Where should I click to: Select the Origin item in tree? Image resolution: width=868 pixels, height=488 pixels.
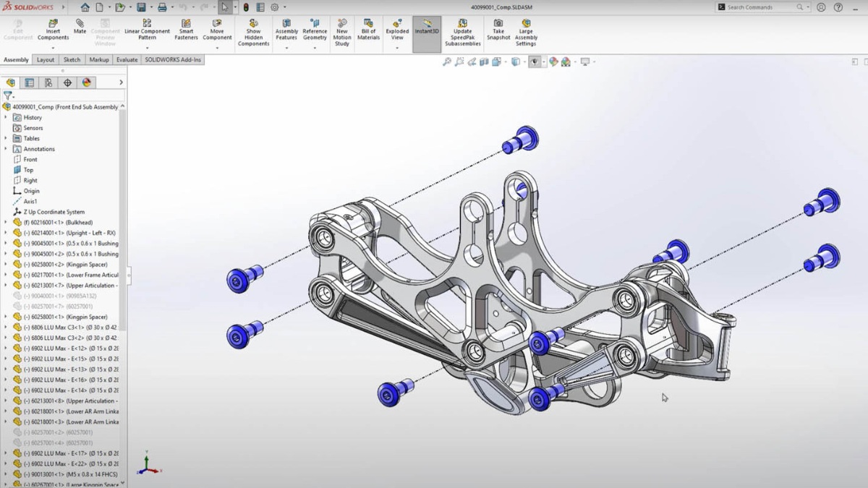(25, 191)
